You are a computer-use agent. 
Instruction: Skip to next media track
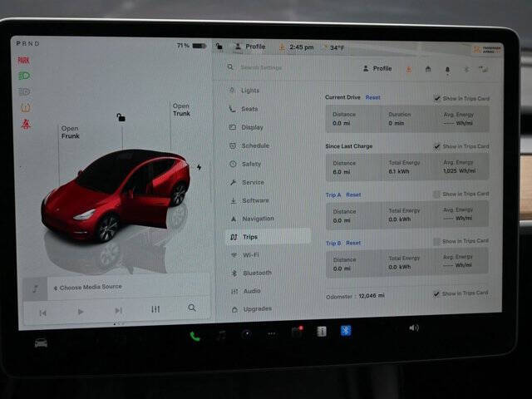pyautogui.click(x=118, y=310)
